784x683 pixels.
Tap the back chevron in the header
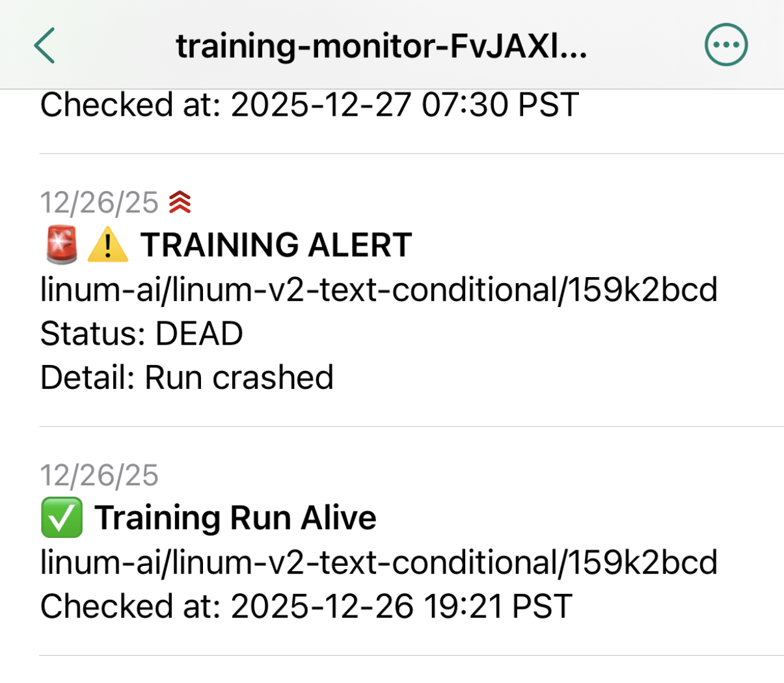[x=44, y=46]
